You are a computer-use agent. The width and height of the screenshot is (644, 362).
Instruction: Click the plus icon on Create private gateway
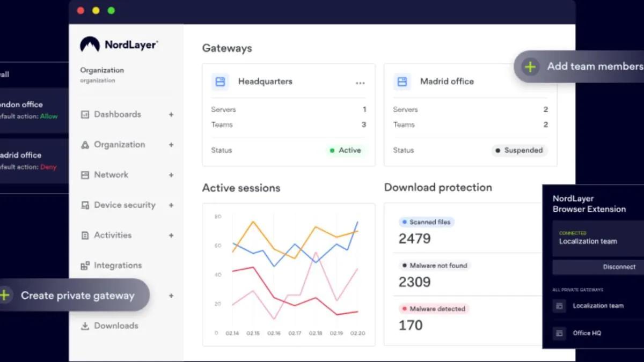pyautogui.click(x=4, y=295)
